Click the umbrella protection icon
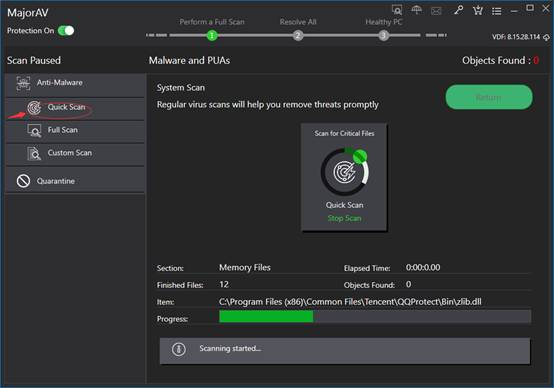This screenshot has width=554, height=388. 417,10
